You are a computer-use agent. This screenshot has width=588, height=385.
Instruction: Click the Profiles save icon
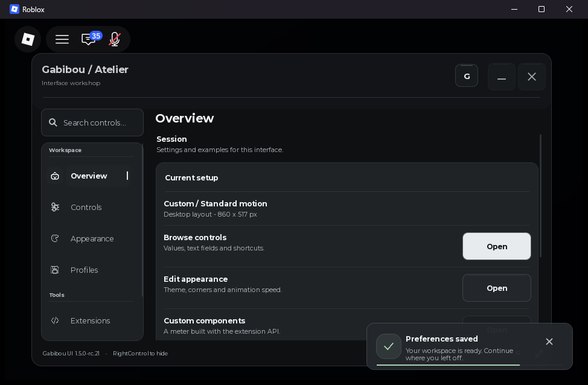55,270
